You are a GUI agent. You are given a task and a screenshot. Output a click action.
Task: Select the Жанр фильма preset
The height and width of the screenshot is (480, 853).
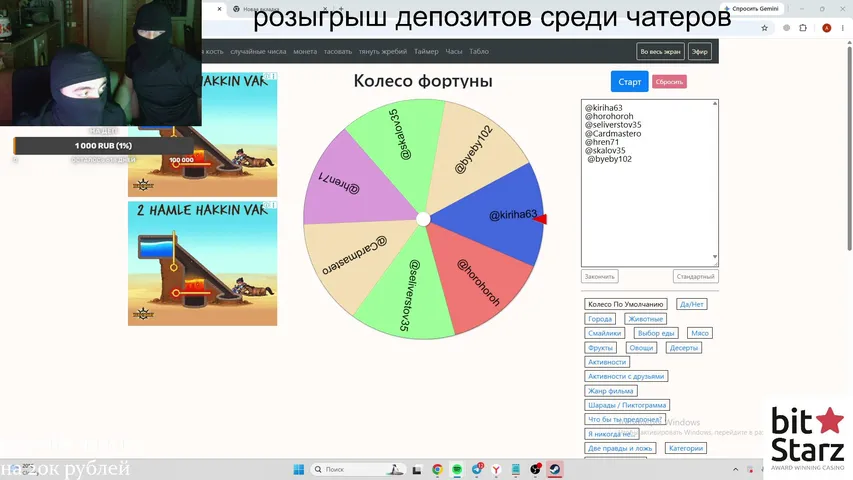pyautogui.click(x=610, y=391)
